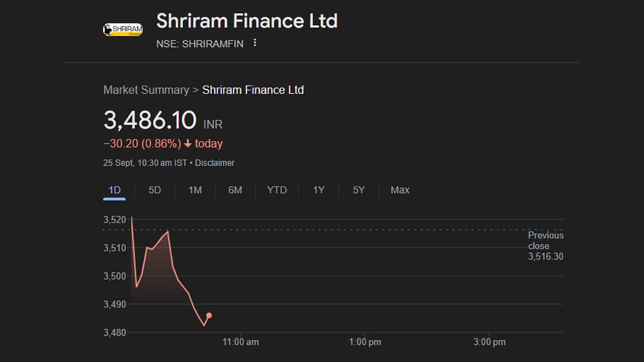Screen dimensions: 644x362
Task: Click the current price endpoint dot on chart
Action: point(209,315)
